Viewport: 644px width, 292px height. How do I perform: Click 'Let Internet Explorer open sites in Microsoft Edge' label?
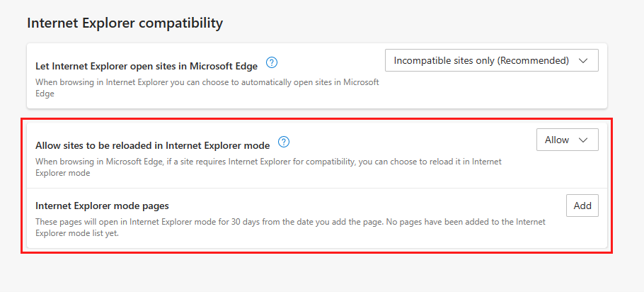tap(147, 66)
